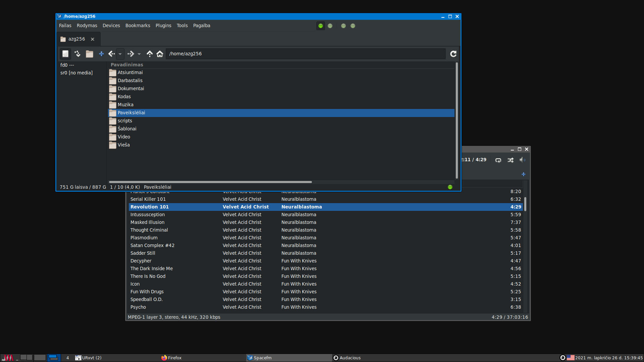Image resolution: width=644 pixels, height=362 pixels.
Task: Select the Speedball O.D. track
Action: tap(325, 299)
